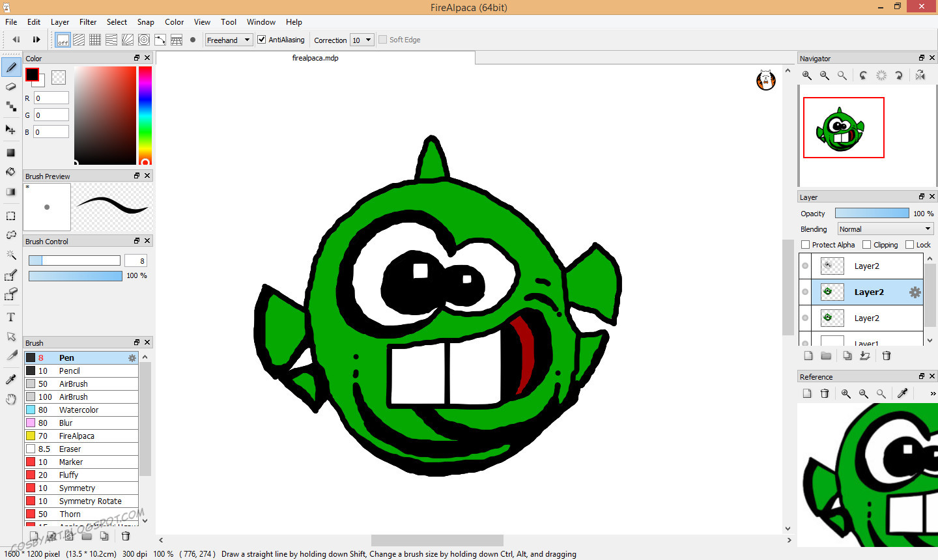Select the Eraser tool in left toolbar
The image size is (938, 560).
click(11, 87)
